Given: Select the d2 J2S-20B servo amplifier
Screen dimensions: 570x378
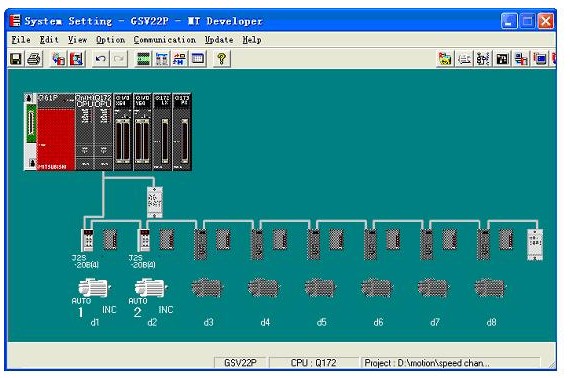Looking at the screenshot, I should 144,240.
